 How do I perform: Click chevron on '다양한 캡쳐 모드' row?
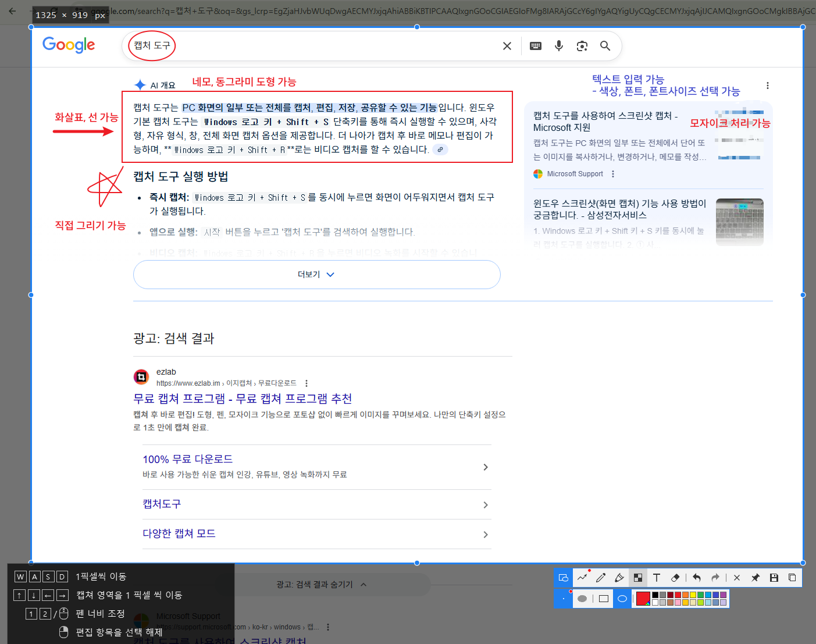point(486,535)
